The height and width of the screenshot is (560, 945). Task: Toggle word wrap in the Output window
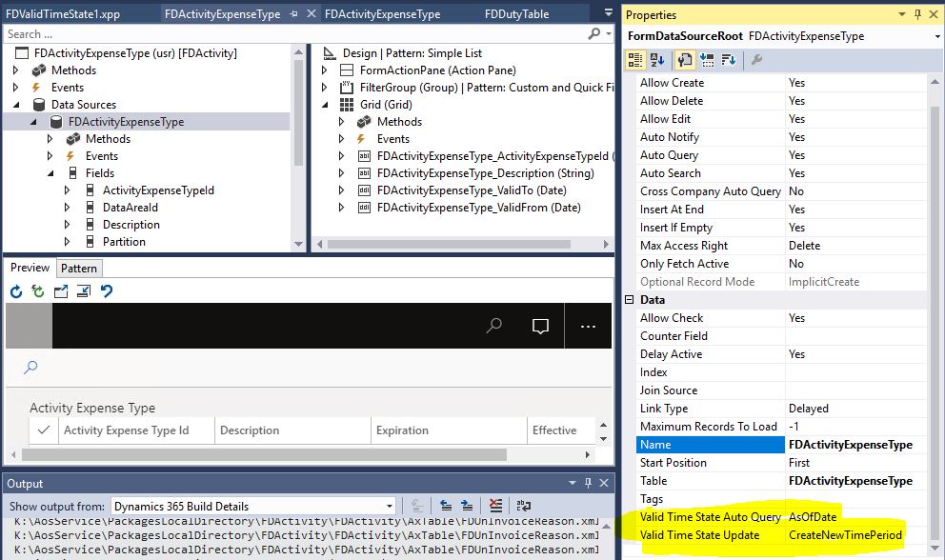[524, 506]
